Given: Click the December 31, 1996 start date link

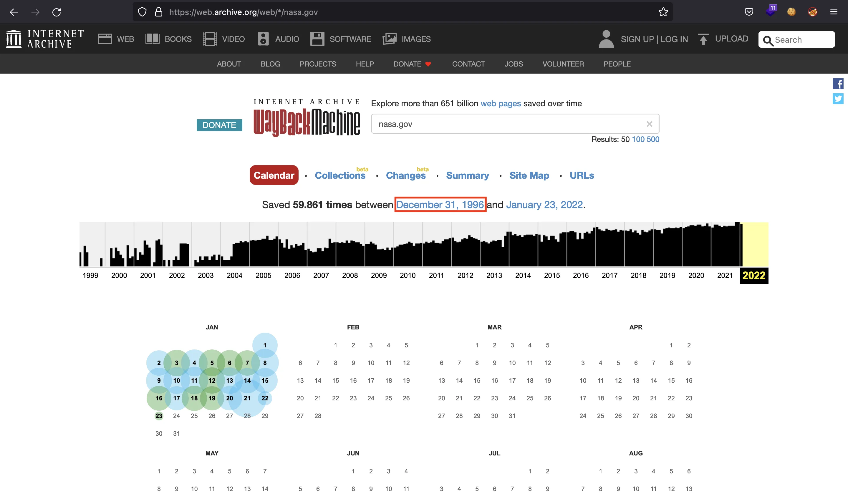Looking at the screenshot, I should click(439, 205).
